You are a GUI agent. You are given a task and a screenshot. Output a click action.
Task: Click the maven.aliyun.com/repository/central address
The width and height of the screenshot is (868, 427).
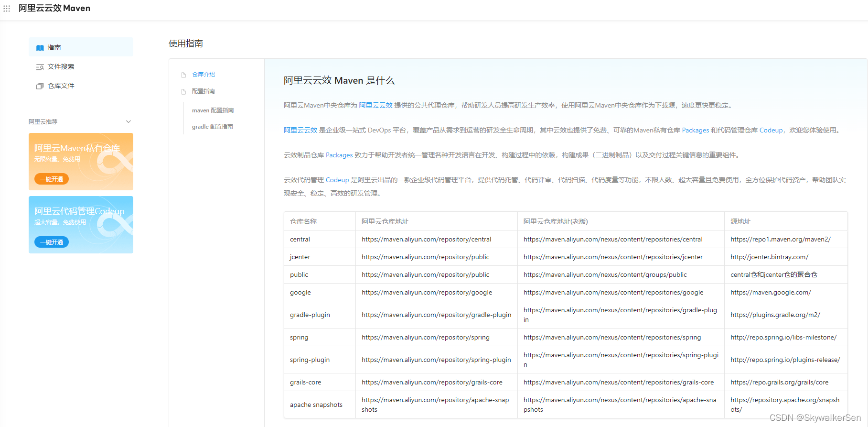pyautogui.click(x=426, y=239)
